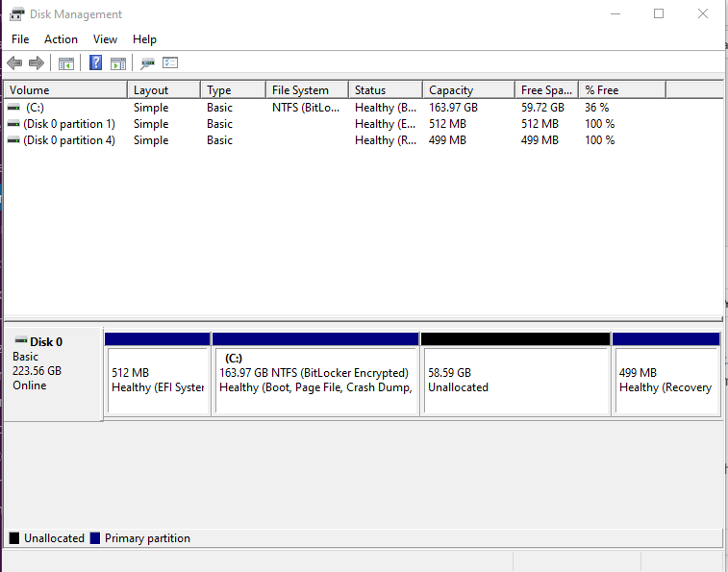Open the Action menu
Viewport: 728px width, 572px height.
click(x=61, y=39)
